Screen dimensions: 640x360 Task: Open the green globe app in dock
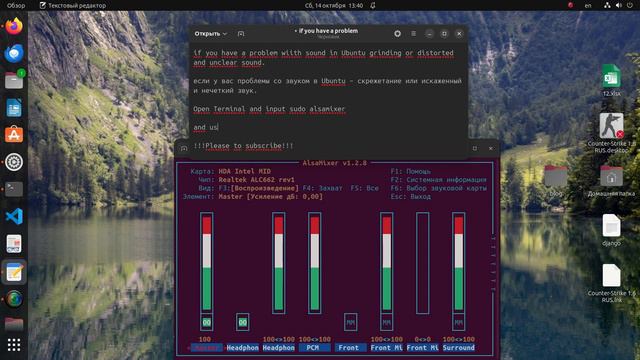pyautogui.click(x=14, y=299)
